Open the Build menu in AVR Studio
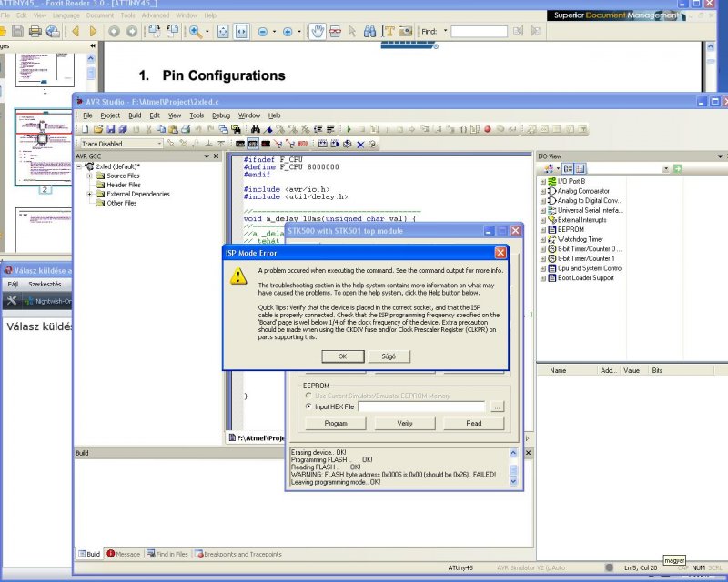Image resolution: width=728 pixels, height=582 pixels. pyautogui.click(x=135, y=115)
